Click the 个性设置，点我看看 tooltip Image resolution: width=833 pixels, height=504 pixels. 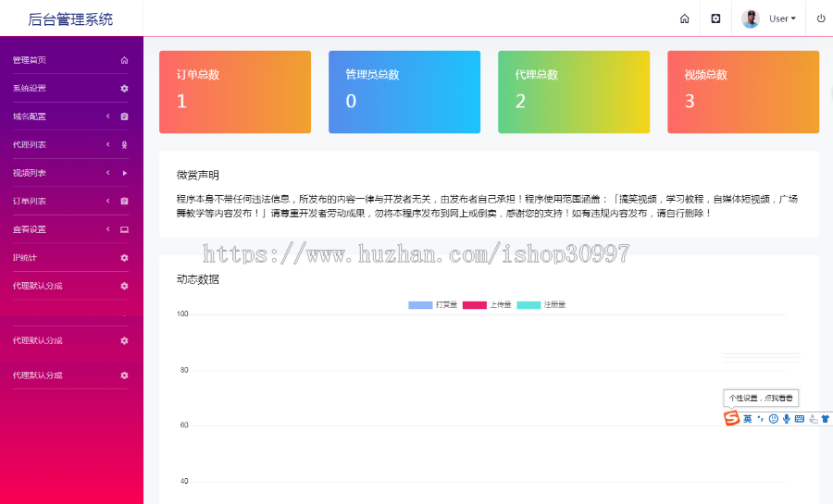[x=761, y=398]
